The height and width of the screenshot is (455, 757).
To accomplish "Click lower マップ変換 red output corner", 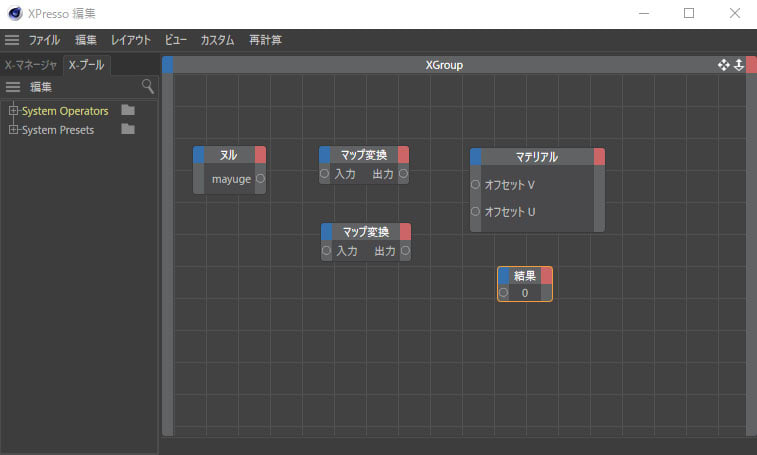I will tap(406, 232).
